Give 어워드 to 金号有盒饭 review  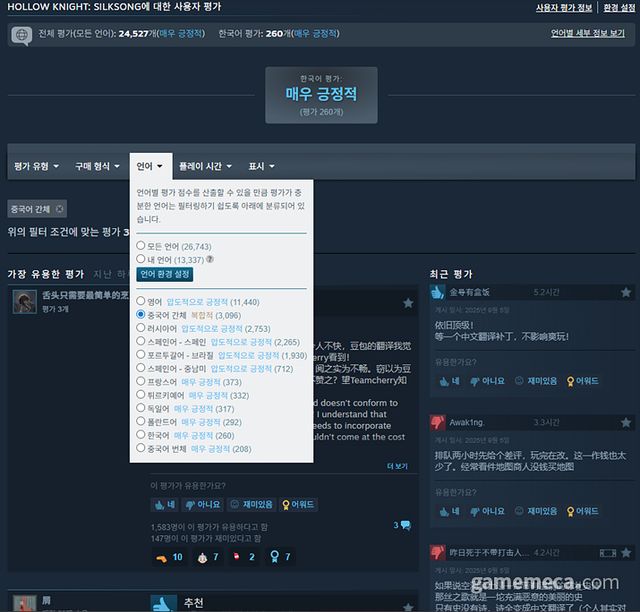pyautogui.click(x=582, y=381)
